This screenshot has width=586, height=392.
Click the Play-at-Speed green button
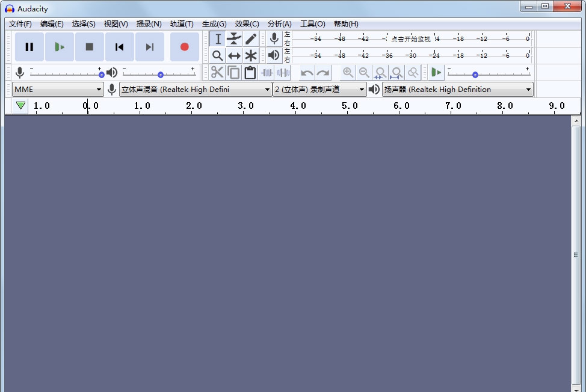pos(436,72)
